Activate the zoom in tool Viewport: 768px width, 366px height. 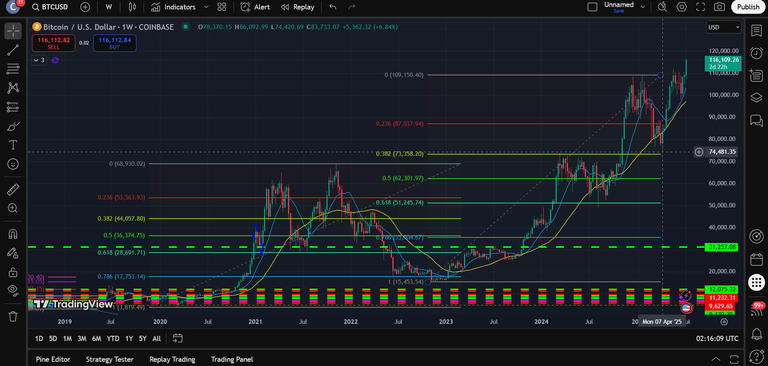coord(13,208)
